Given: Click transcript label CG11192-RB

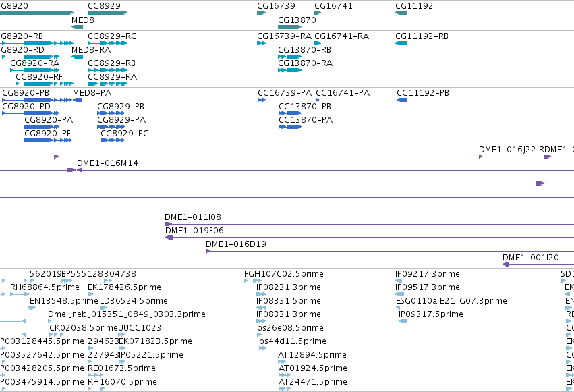Looking at the screenshot, I should coord(422,36).
